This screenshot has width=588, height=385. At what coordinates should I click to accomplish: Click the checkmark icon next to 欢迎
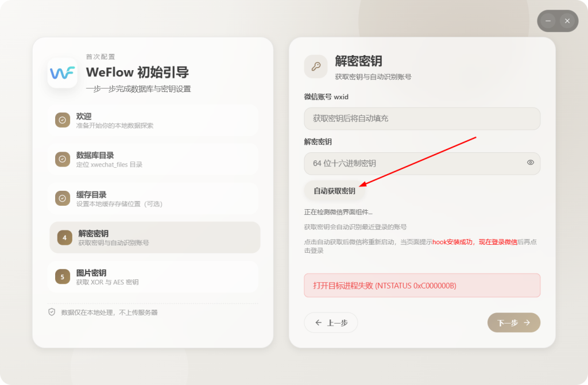coord(63,120)
